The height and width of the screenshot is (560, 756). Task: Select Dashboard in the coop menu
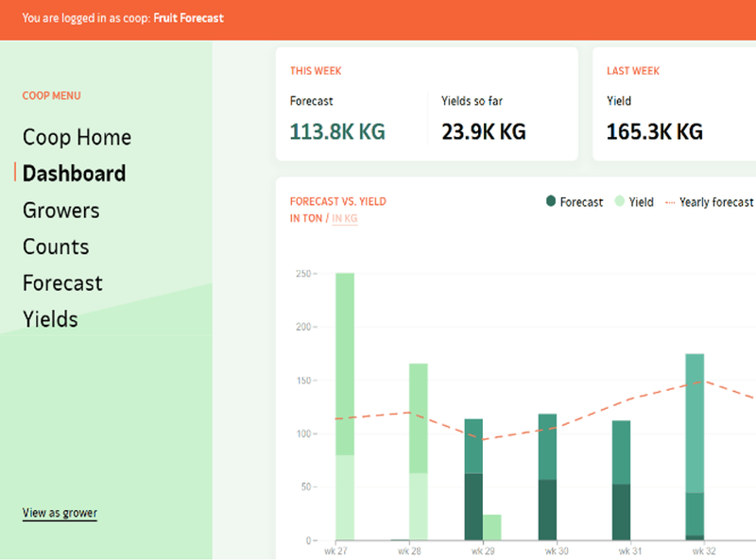[75, 174]
